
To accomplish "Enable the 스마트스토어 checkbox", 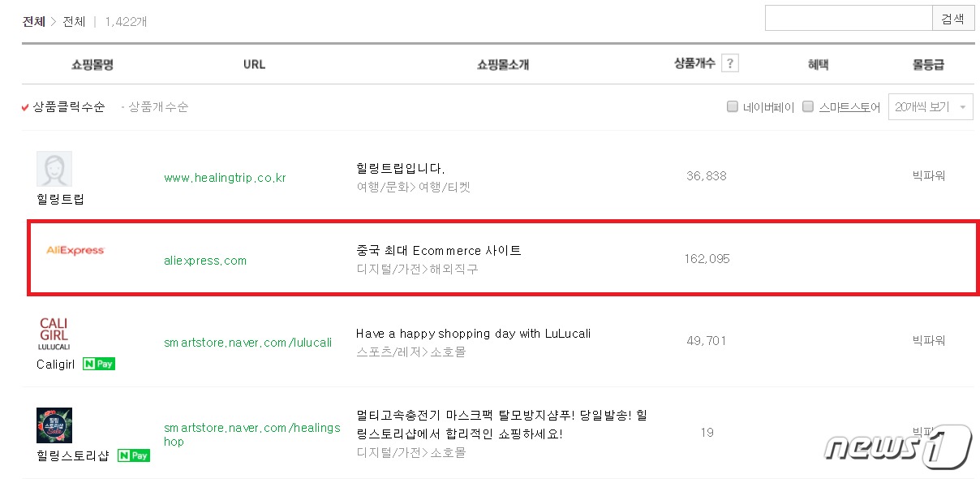I will [x=807, y=106].
